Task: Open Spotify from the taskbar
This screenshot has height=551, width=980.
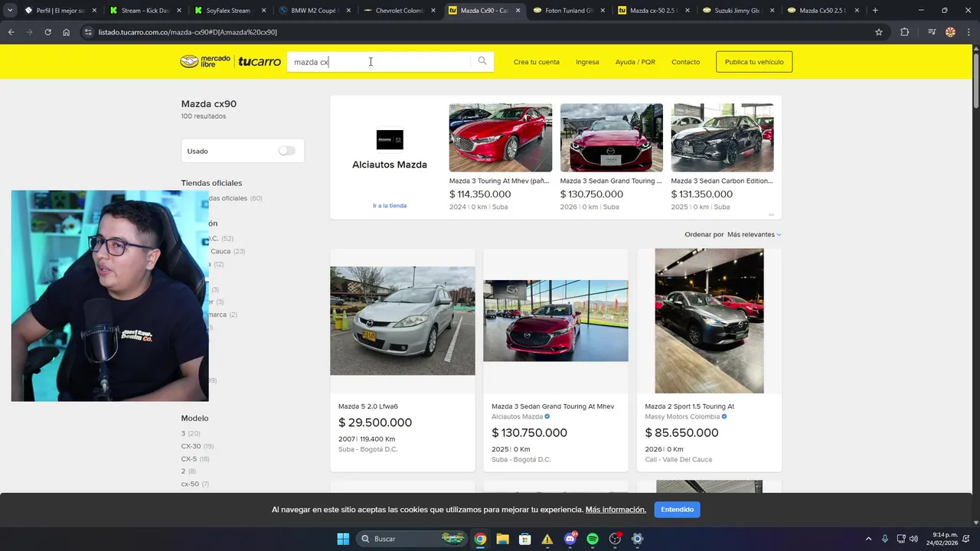Action: coord(593,539)
